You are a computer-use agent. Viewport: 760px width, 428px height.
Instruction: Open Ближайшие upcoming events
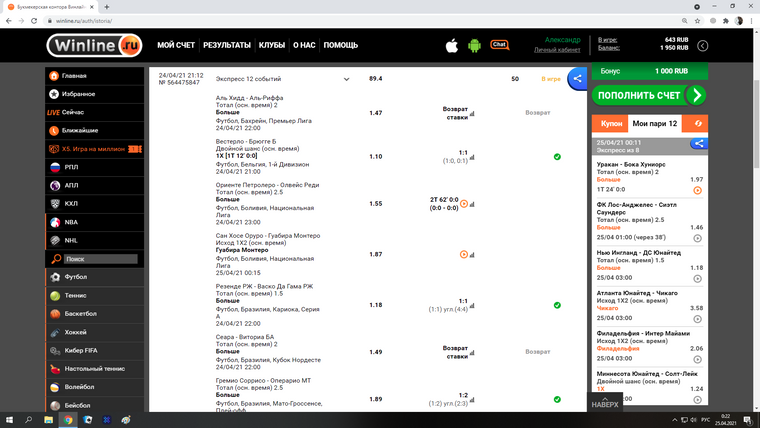tap(95, 130)
